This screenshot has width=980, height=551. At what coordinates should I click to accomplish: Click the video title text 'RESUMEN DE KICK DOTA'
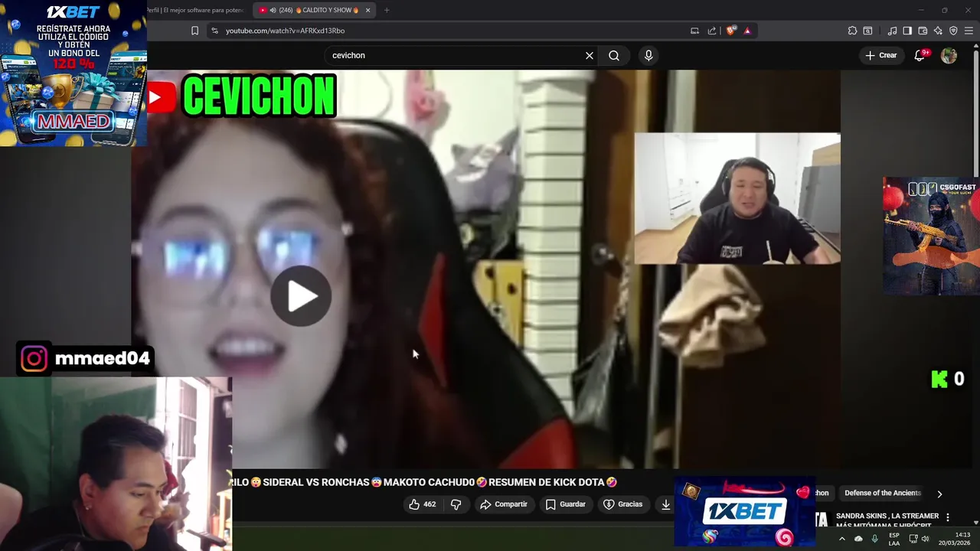pyautogui.click(x=546, y=482)
